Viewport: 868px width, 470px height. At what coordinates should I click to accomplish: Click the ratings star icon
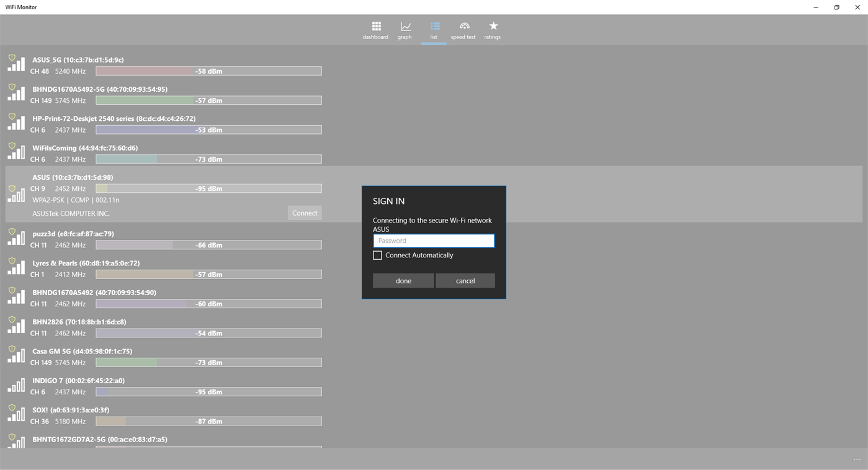[x=492, y=30]
